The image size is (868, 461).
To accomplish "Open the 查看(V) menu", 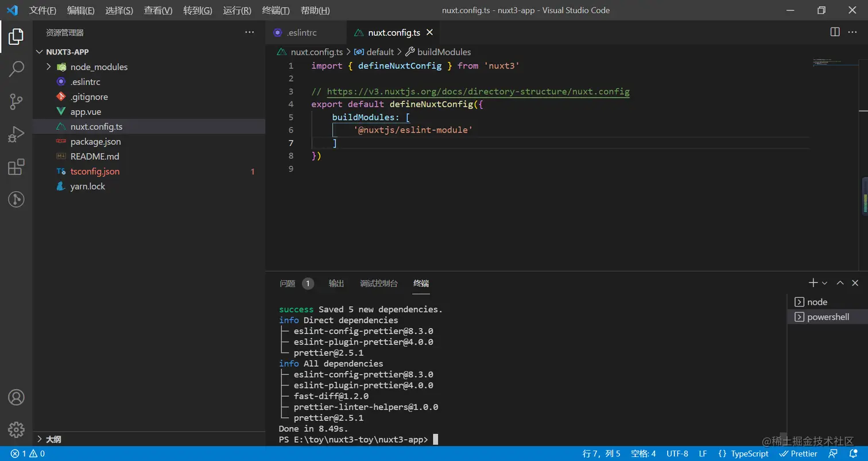I will [x=158, y=10].
